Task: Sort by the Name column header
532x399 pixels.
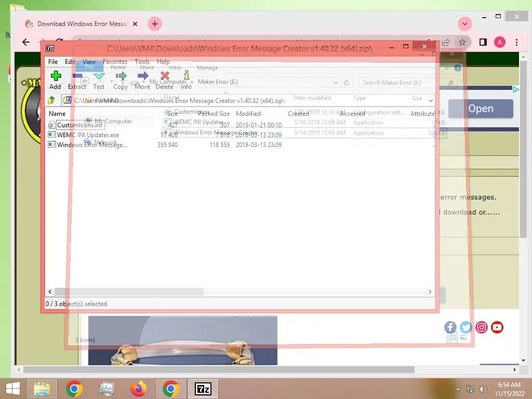Action: click(57, 114)
